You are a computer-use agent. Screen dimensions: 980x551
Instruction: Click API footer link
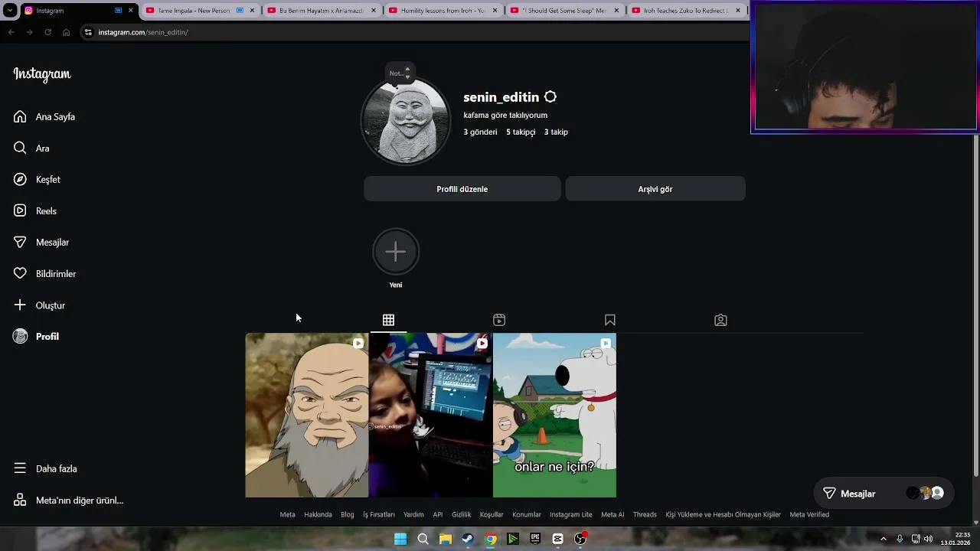(438, 514)
